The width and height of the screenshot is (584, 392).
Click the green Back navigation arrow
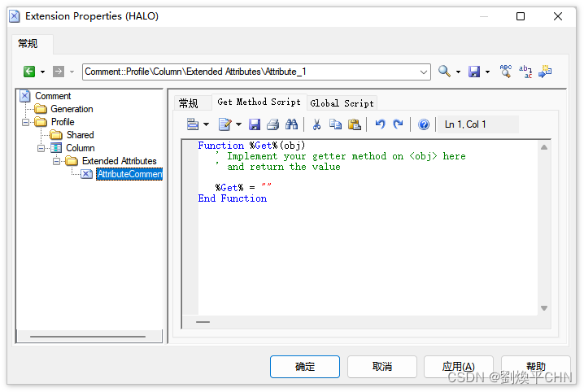click(29, 72)
